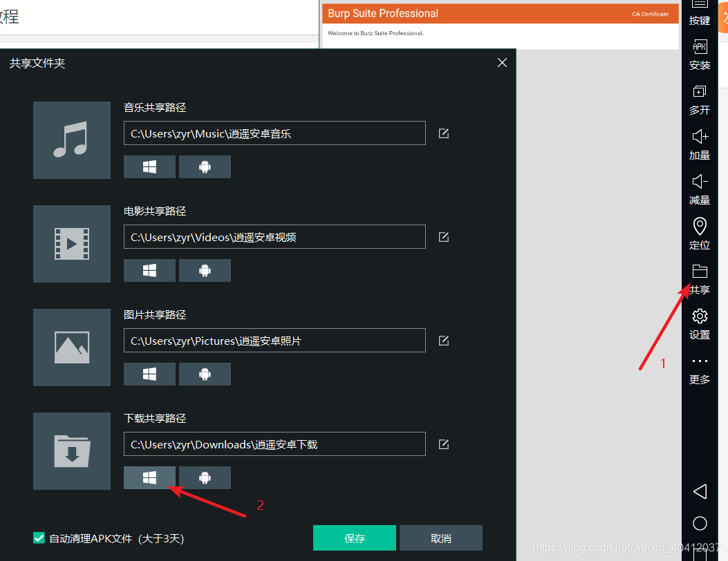The image size is (728, 561).
Task: Show more sidebar options
Action: (x=700, y=371)
